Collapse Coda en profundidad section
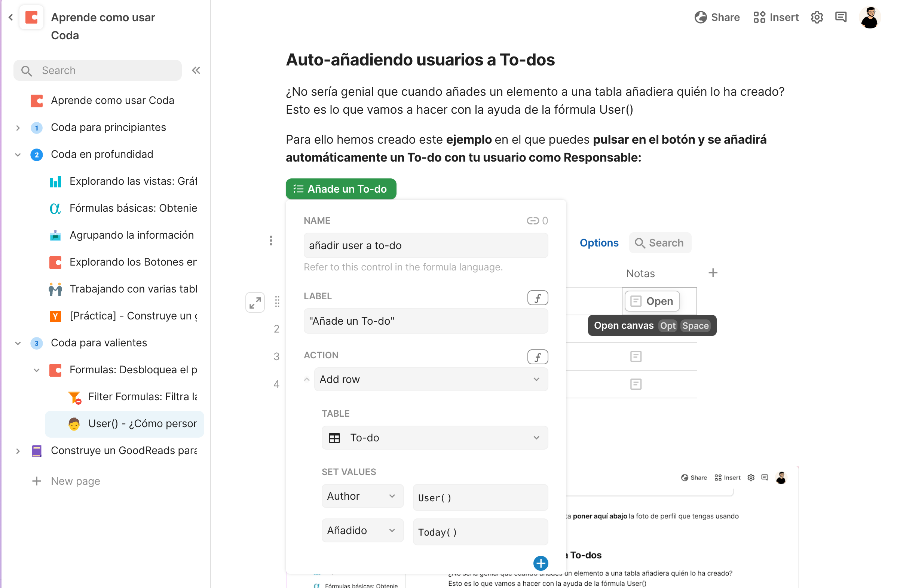This screenshot has height=588, width=900. 18,154
